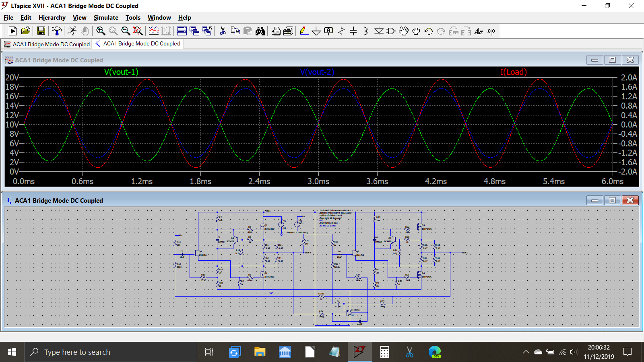644x362 pixels.
Task: Open the Help menu
Action: (x=185, y=18)
